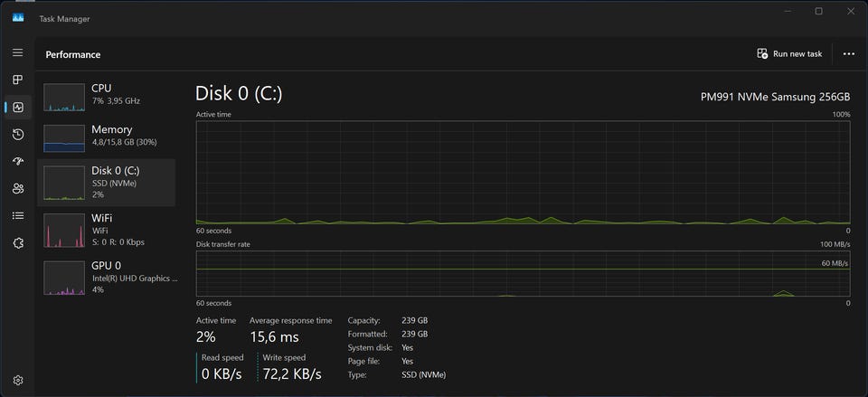Select Disk 0 (C:) resource entry
This screenshot has height=397, width=868.
click(106, 181)
